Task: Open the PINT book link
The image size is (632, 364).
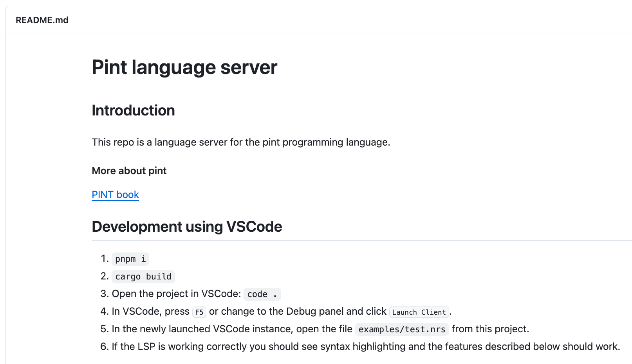Action: click(115, 195)
